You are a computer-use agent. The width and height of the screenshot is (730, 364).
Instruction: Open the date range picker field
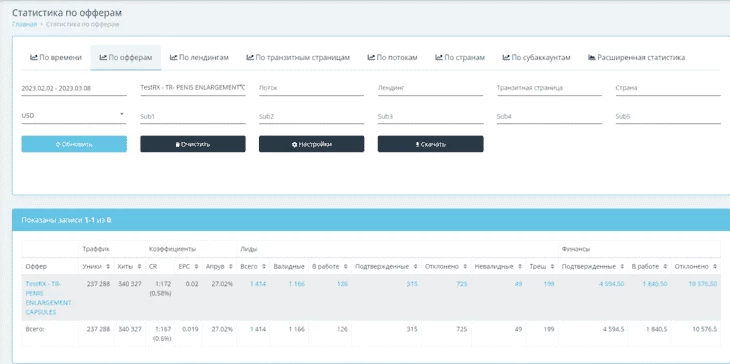pos(74,88)
